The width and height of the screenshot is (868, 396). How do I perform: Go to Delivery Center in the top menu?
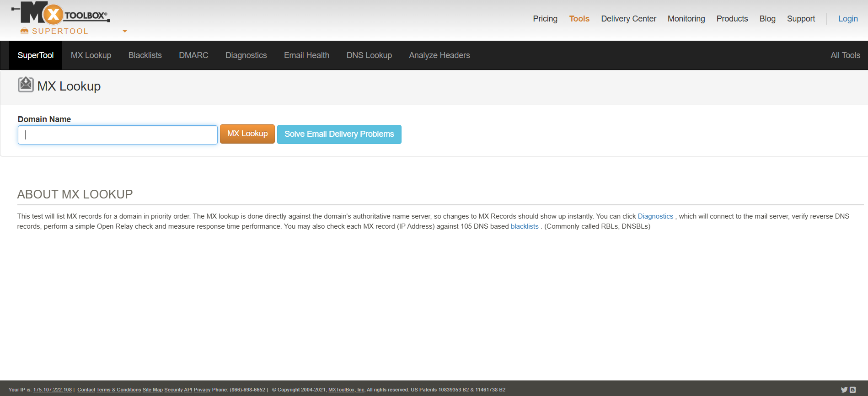628,19
